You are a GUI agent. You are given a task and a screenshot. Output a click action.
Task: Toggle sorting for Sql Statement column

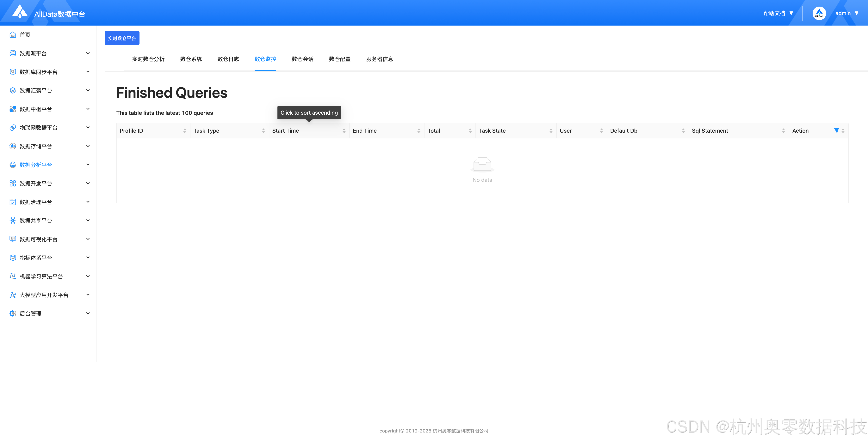(783, 131)
